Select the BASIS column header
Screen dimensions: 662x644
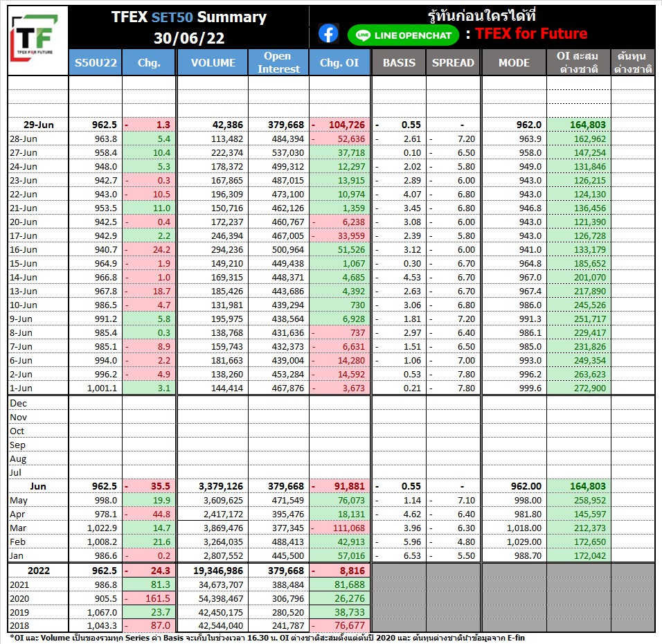click(x=399, y=62)
